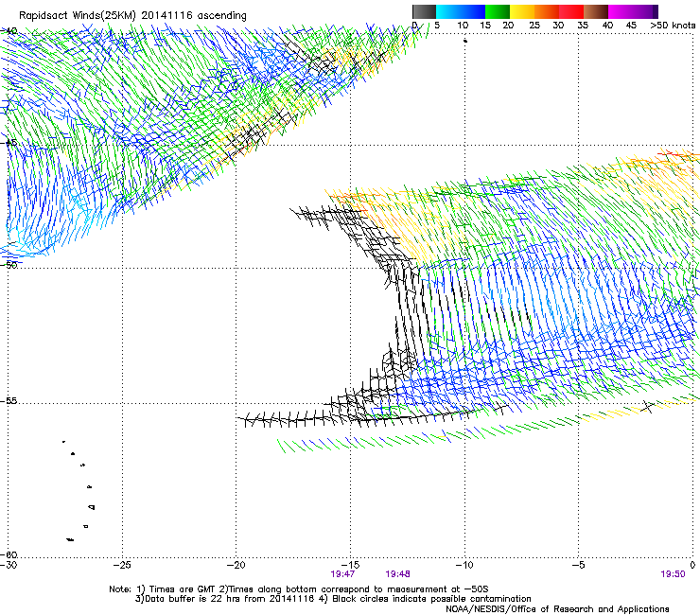Click latitude axis label -50
Image resolution: width=700 pixels, height=615 pixels.
(9, 265)
